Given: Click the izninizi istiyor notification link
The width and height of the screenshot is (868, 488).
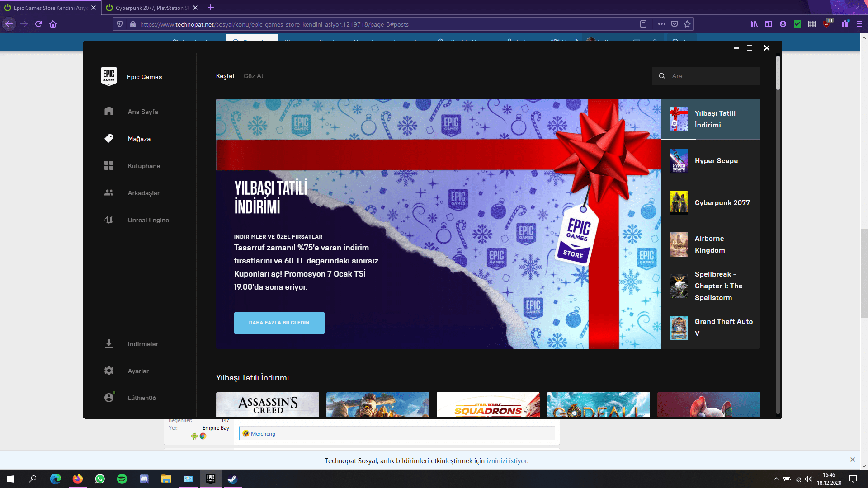Looking at the screenshot, I should pyautogui.click(x=506, y=461).
